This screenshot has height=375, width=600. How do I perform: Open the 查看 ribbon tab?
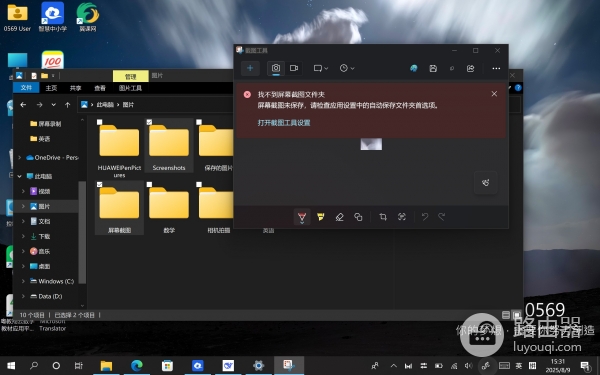100,88
